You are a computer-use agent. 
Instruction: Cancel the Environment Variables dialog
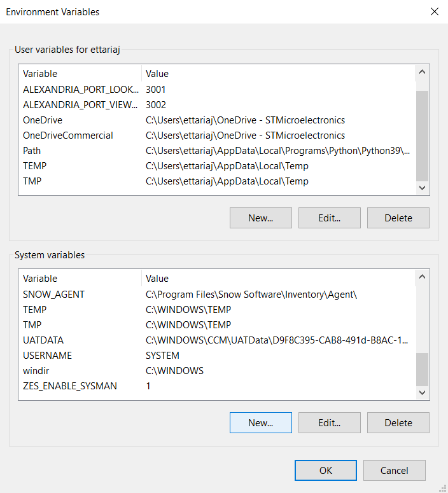(394, 471)
